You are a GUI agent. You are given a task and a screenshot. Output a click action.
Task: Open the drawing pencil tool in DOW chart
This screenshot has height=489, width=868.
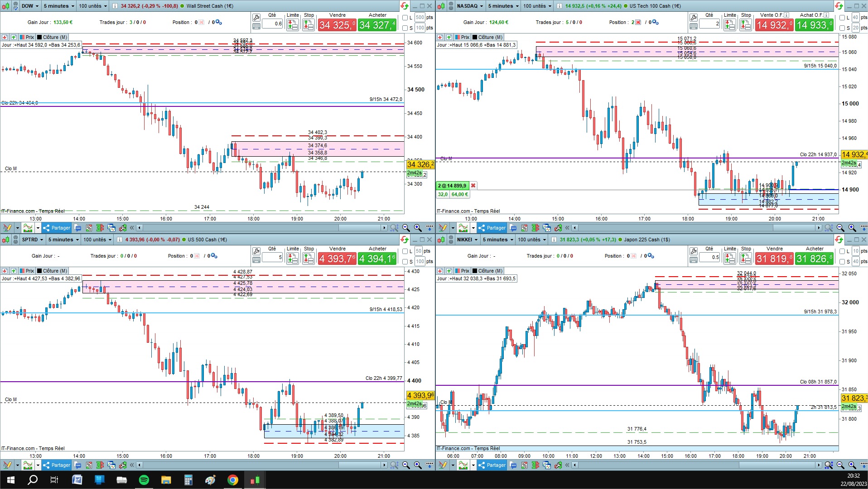[x=7, y=228]
